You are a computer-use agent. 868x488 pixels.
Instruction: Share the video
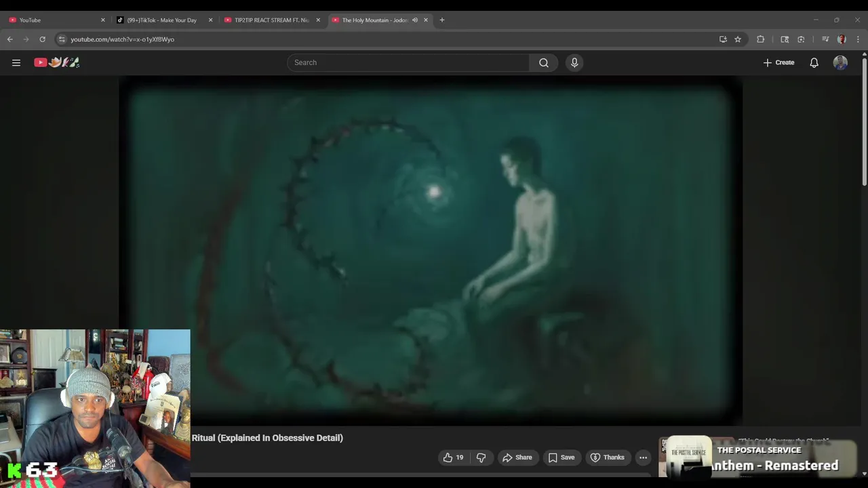point(517,457)
